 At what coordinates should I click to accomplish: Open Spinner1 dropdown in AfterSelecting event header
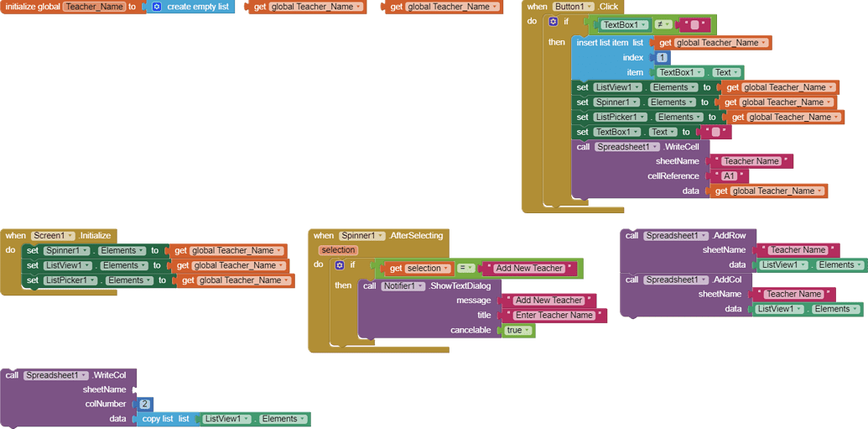362,236
